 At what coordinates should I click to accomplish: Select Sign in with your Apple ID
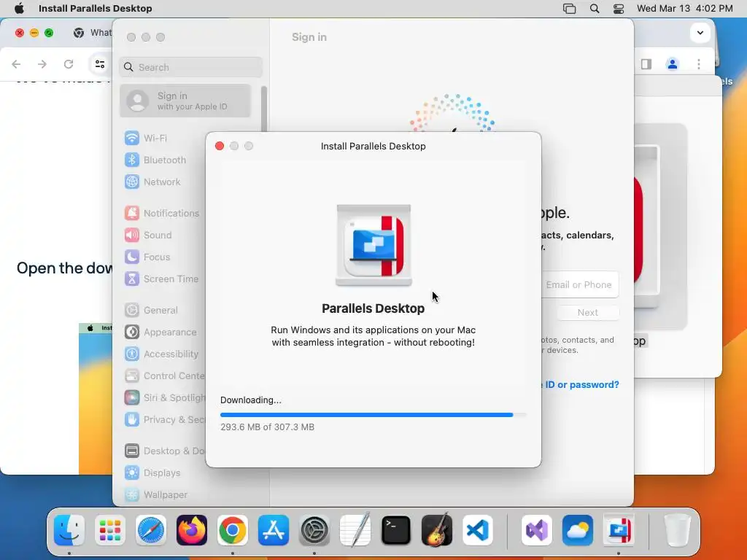pos(185,101)
